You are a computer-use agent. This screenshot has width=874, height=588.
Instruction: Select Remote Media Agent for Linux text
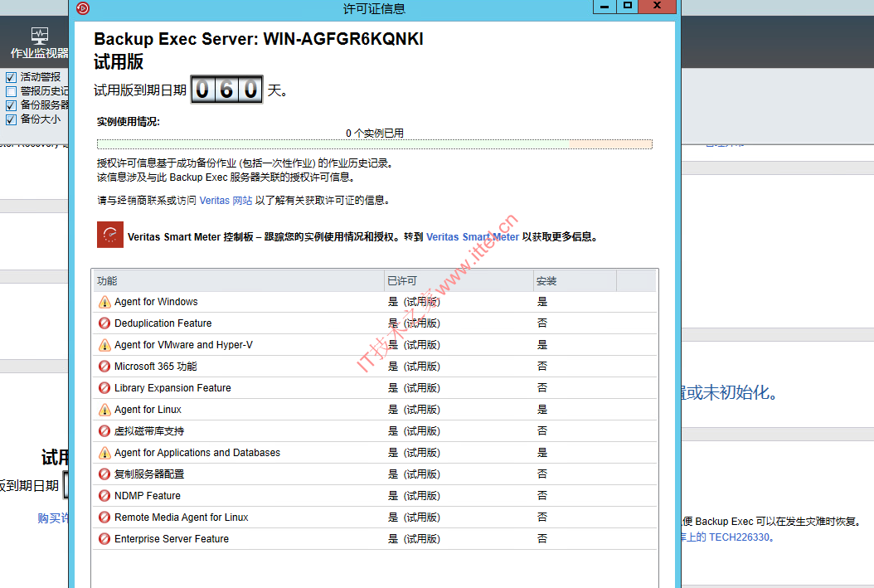coord(181,518)
